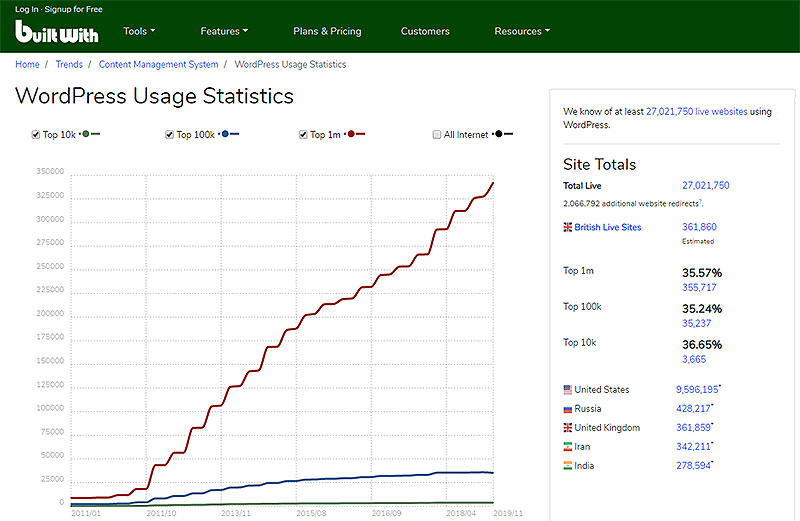Click the BuiltWith logo
This screenshot has height=521, width=800.
[x=57, y=32]
